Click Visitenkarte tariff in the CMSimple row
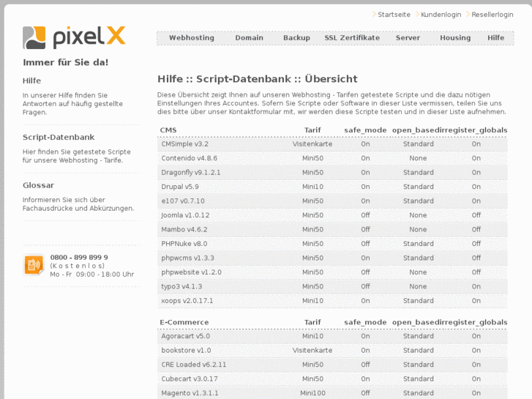 312,144
